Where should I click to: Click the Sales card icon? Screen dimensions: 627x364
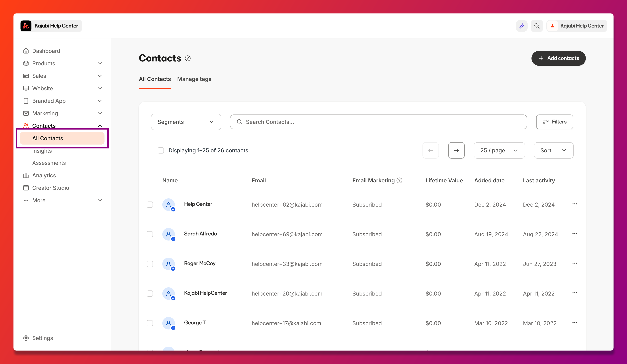(26, 76)
